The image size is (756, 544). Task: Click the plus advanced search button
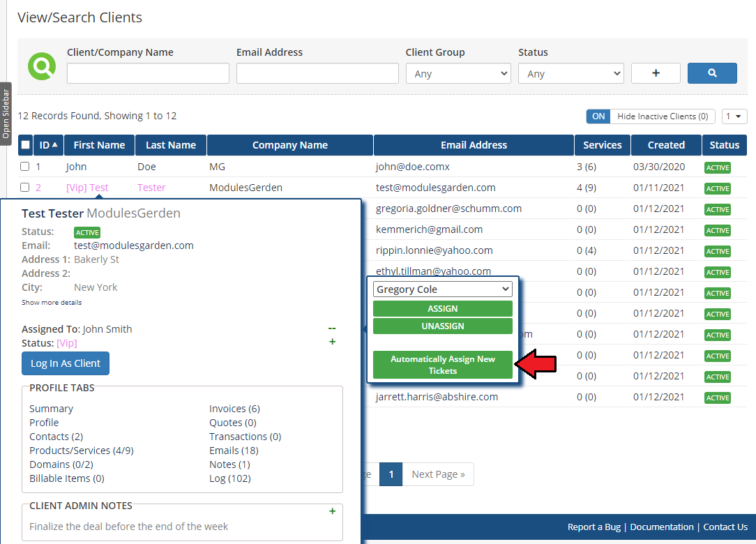[656, 73]
